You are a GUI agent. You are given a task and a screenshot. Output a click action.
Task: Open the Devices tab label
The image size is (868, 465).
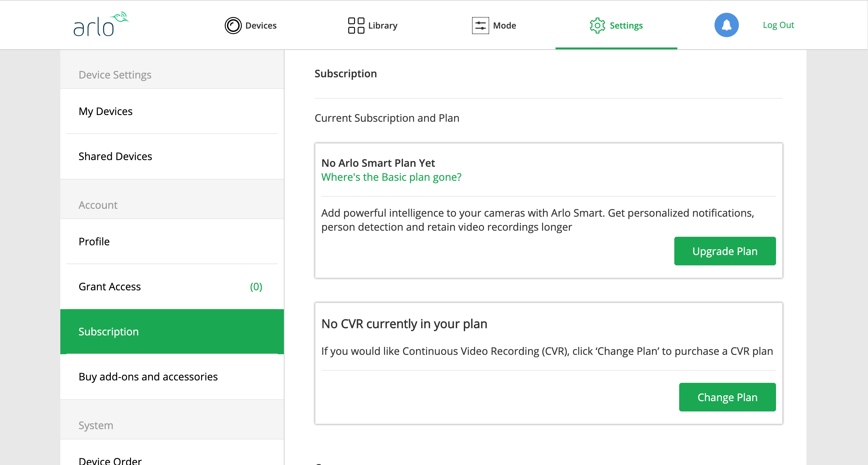tap(261, 26)
